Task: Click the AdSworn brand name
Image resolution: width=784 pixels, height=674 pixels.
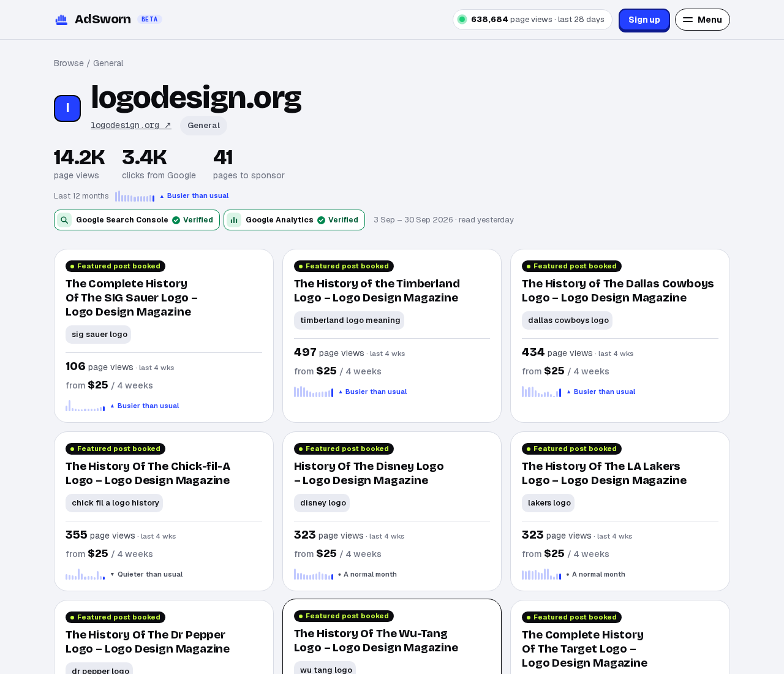Action: tap(102, 20)
